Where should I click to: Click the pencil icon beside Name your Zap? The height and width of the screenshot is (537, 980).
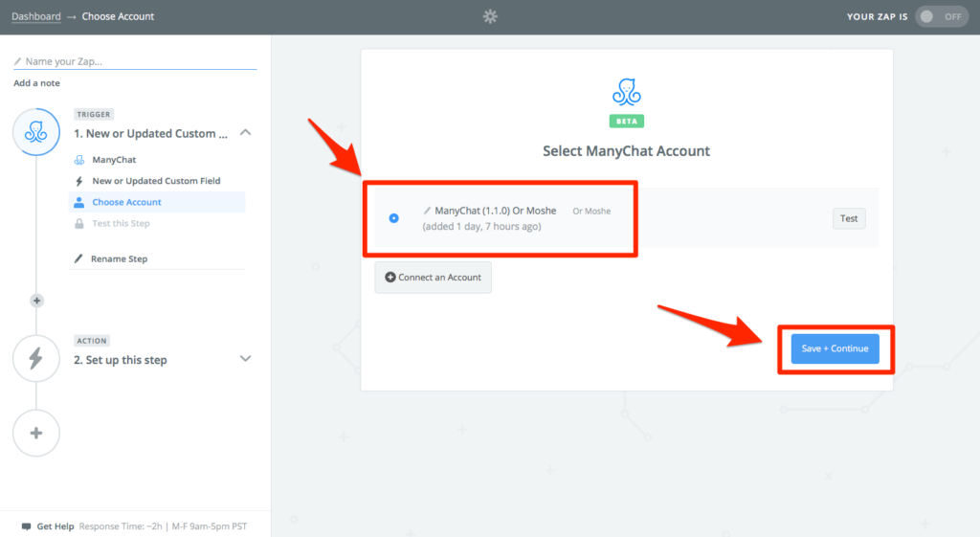coord(17,61)
